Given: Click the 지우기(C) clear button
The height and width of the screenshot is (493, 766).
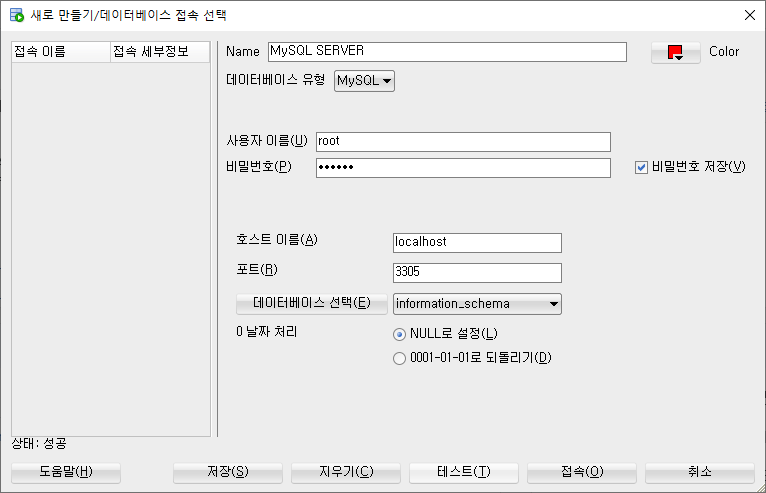Looking at the screenshot, I should click(346, 472).
